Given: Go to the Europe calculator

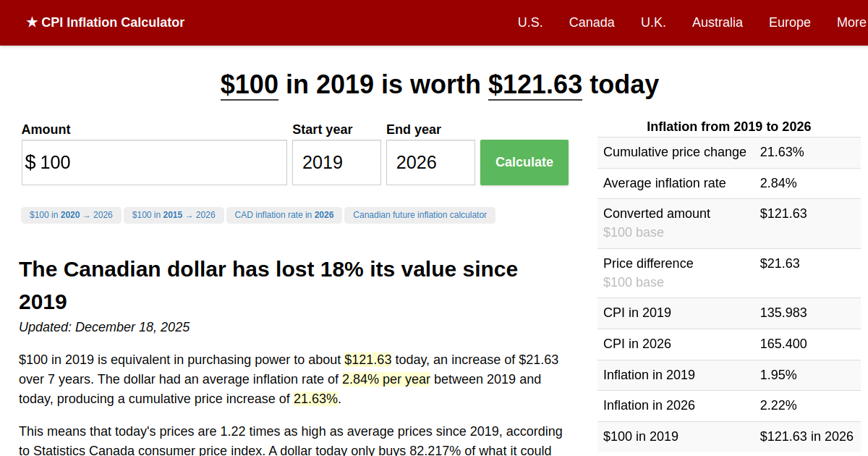Looking at the screenshot, I should 789,22.
